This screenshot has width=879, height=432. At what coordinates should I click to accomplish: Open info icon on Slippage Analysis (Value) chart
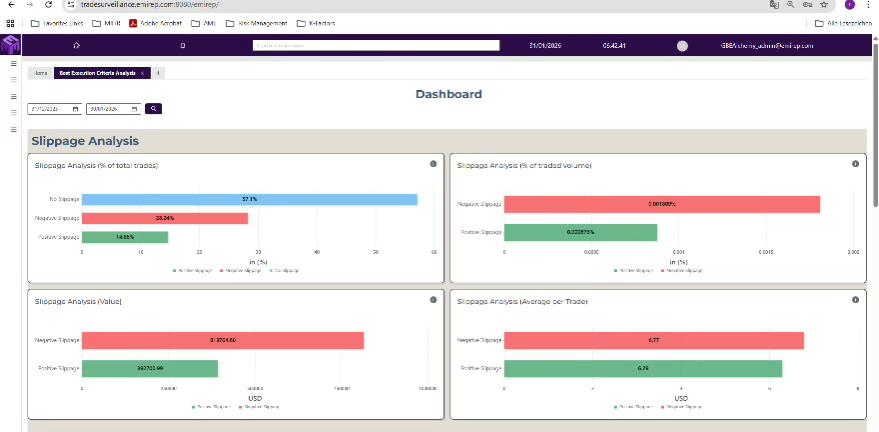coord(433,299)
